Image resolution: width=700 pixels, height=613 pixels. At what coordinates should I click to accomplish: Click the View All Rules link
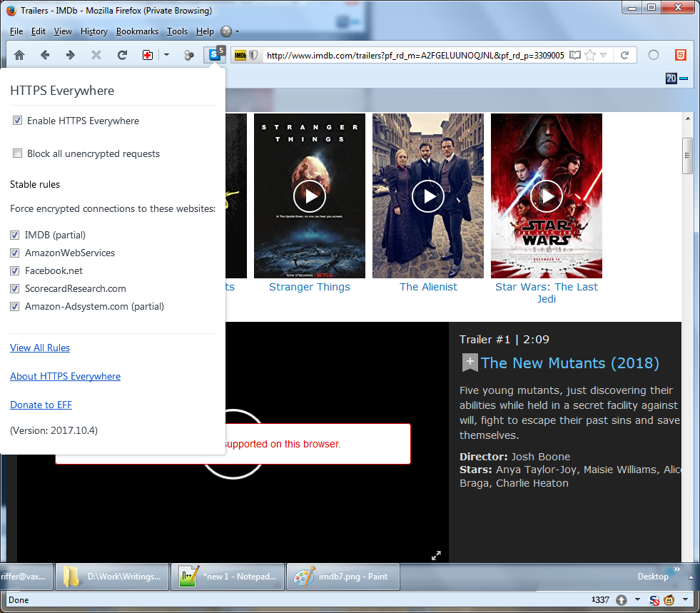tap(40, 348)
